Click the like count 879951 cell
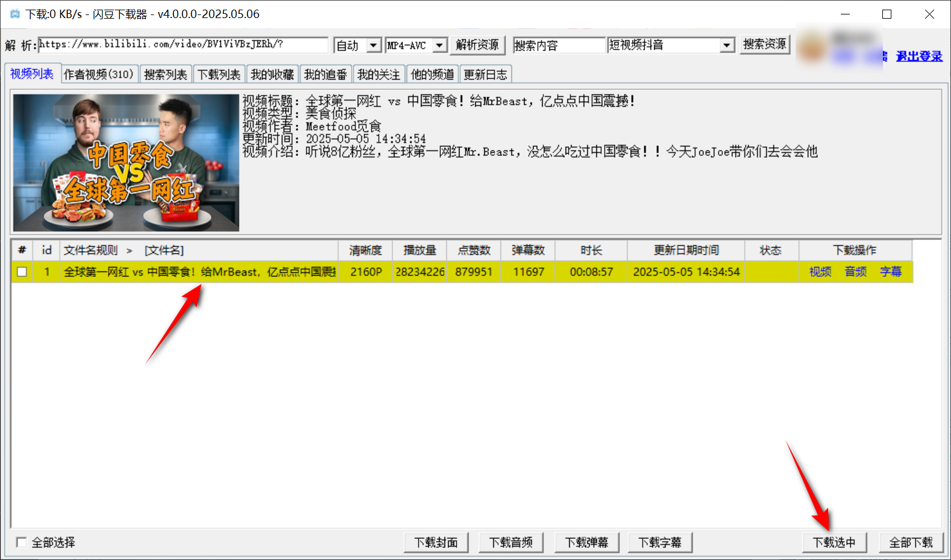The width and height of the screenshot is (951, 560). 474,272
